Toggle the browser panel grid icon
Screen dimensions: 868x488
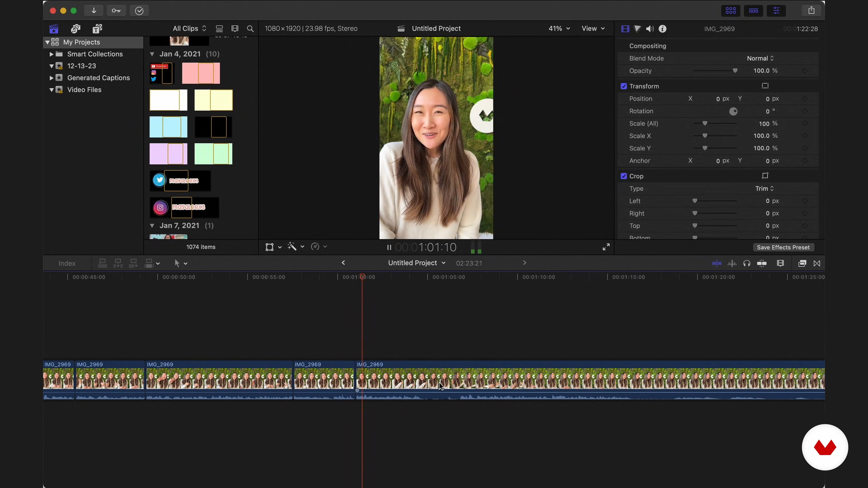(x=731, y=11)
